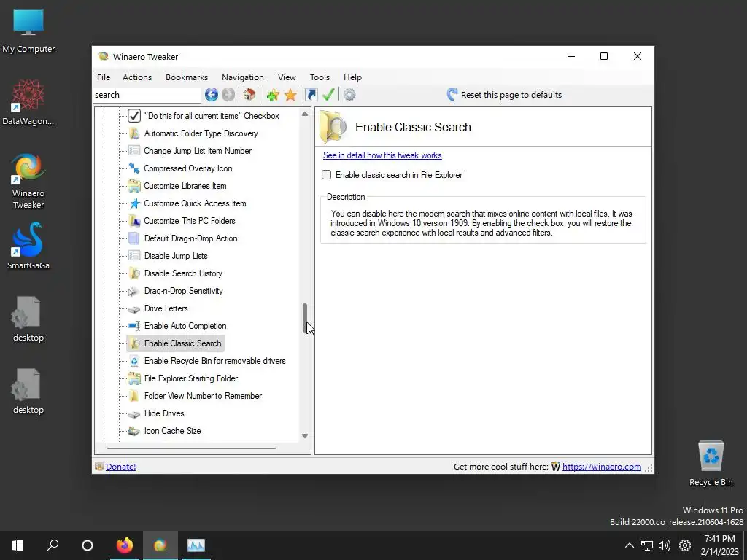Click the Drag-n-Drop Sensitivity icon
The image size is (747, 560).
pyautogui.click(x=134, y=291)
